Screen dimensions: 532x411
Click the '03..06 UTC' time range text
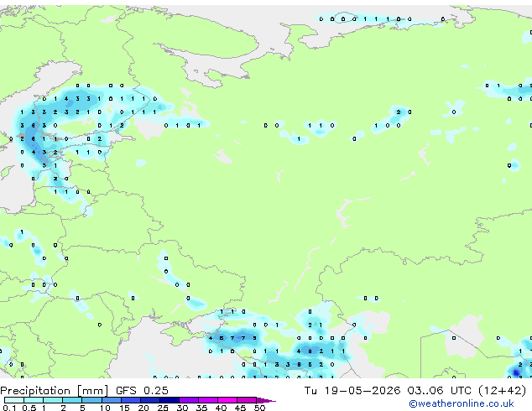coord(440,391)
